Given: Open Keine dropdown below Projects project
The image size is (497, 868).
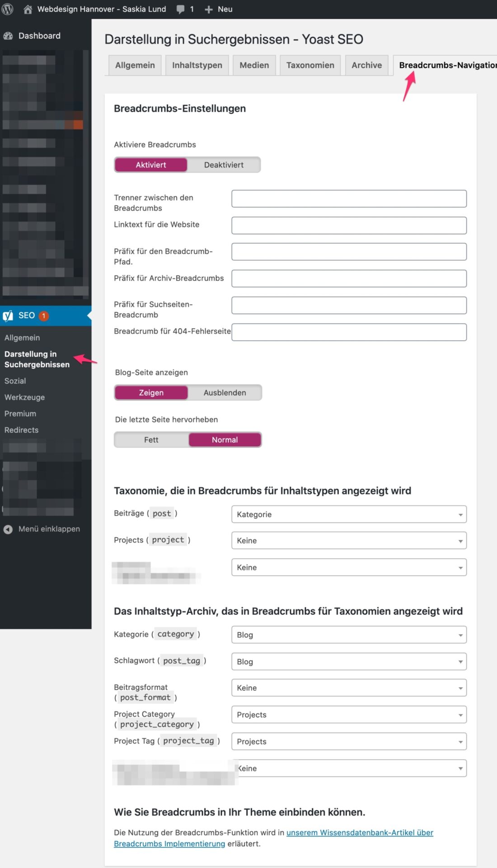Looking at the screenshot, I should pos(349,567).
